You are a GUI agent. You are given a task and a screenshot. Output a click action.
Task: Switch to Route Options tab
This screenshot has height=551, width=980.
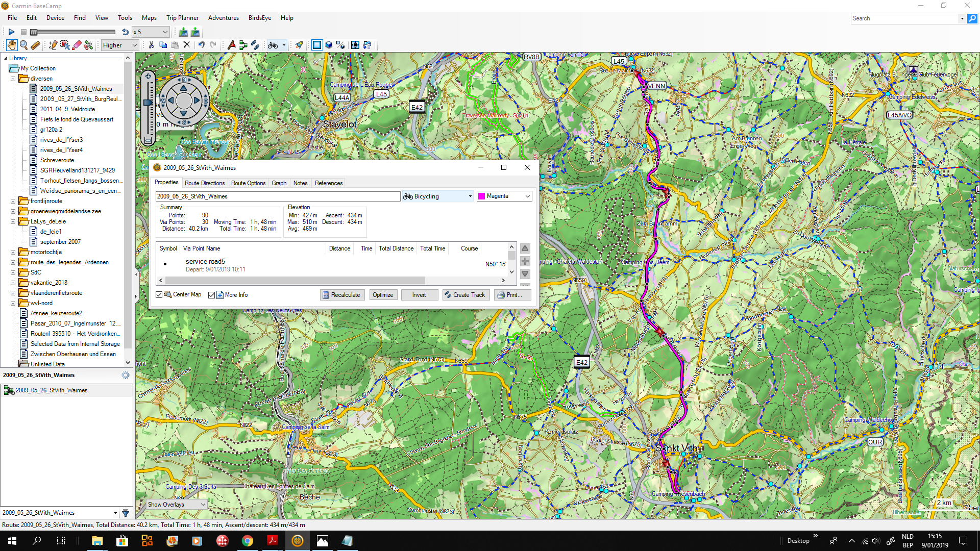click(248, 183)
